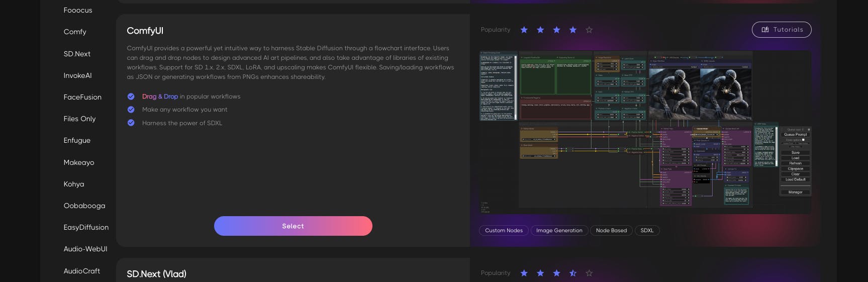This screenshot has height=282, width=868.
Task: Click checkmark icon beside Drag & Drop
Action: click(131, 96)
